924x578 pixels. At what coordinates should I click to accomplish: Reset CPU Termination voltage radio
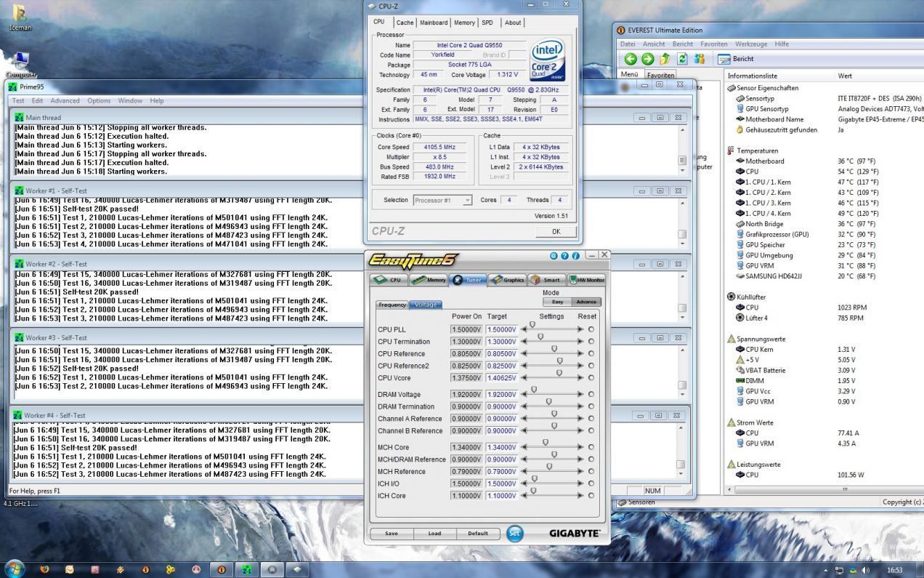(x=591, y=342)
